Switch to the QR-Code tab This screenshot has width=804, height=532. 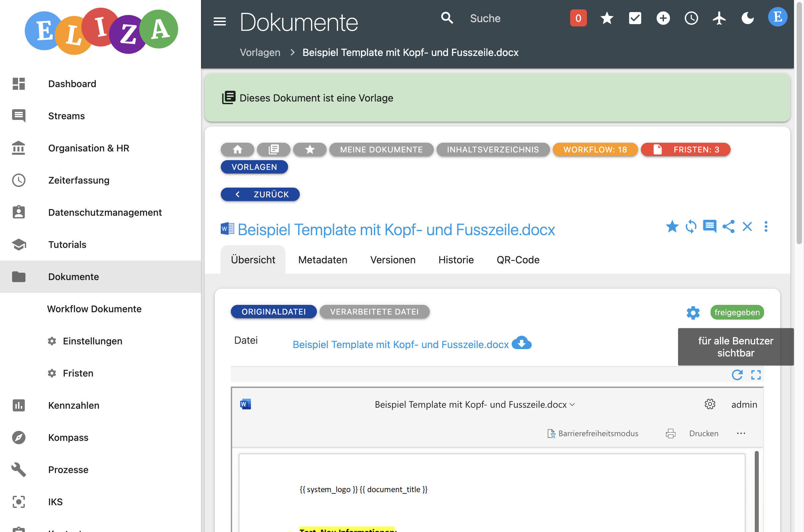(x=518, y=260)
